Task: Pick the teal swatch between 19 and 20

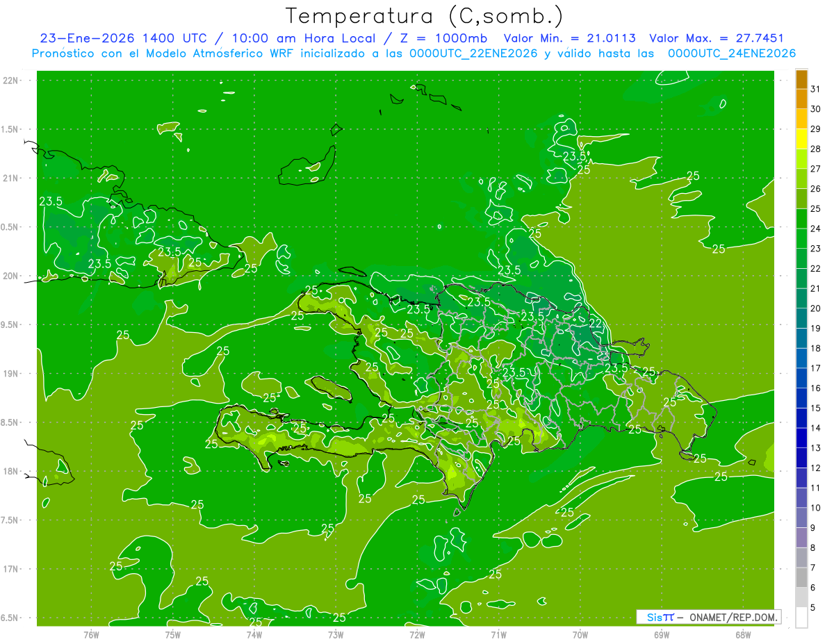Action: point(801,318)
